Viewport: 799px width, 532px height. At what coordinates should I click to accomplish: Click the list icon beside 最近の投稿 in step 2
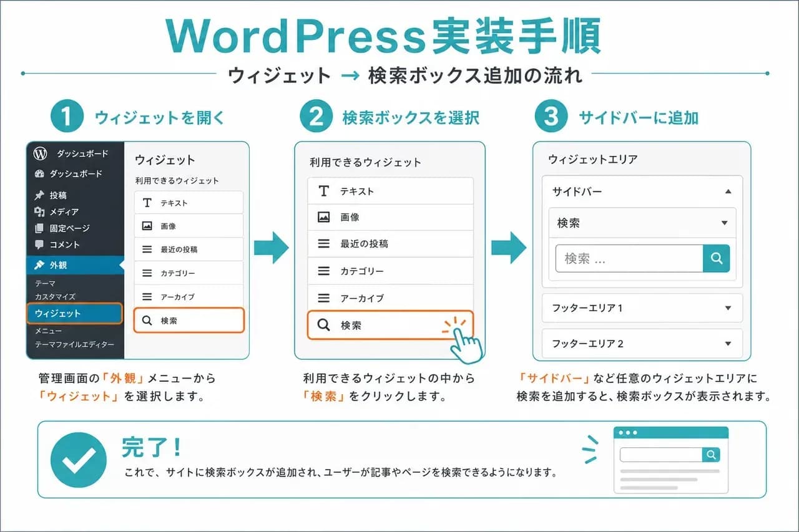coord(323,244)
